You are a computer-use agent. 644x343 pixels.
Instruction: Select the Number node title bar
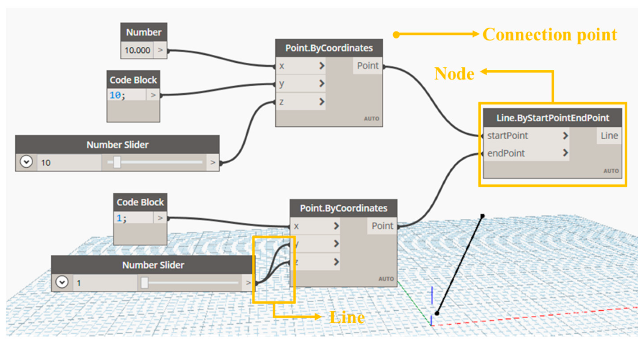(144, 32)
